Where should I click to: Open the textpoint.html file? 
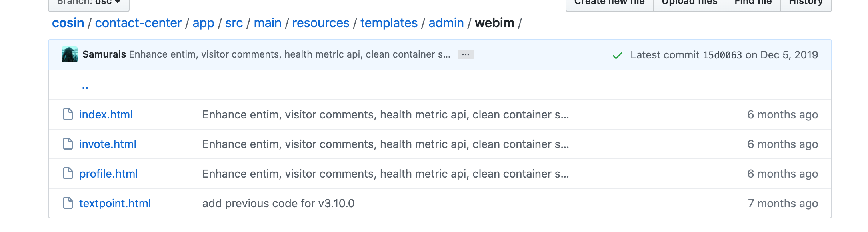[115, 203]
